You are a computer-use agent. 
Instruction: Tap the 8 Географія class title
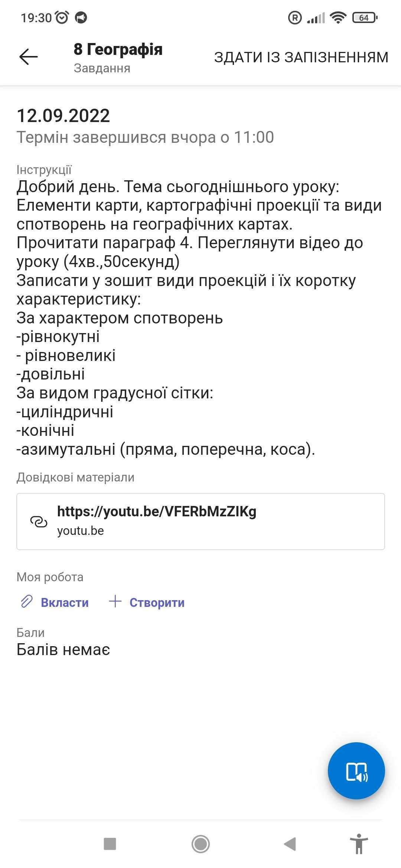click(118, 49)
